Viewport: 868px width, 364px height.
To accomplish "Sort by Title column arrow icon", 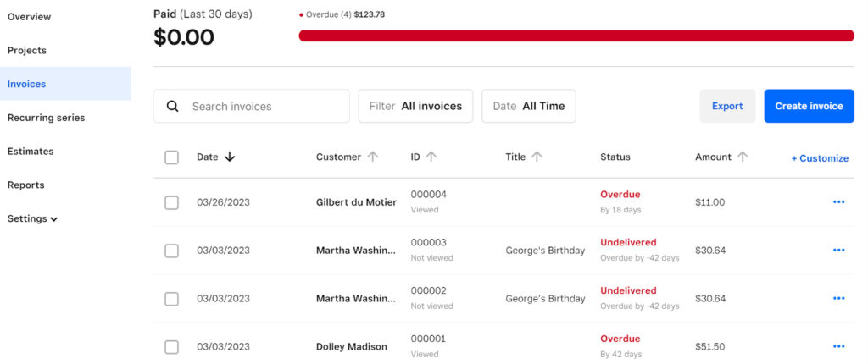I will point(537,157).
